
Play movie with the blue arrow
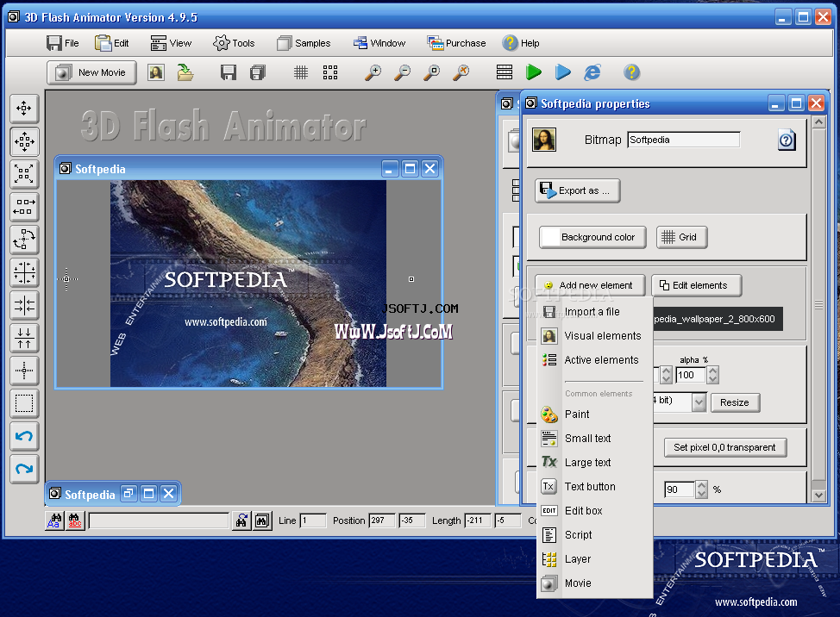562,72
